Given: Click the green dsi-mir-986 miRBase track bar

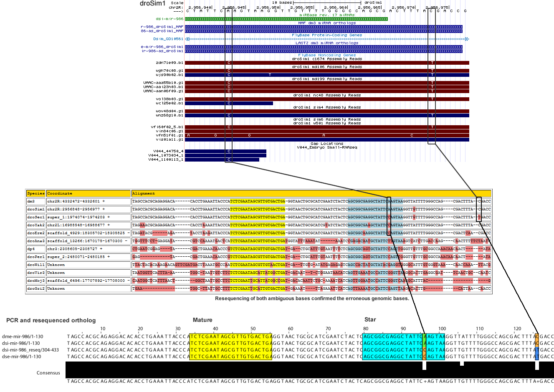Looking at the screenshot, I should (286, 19).
